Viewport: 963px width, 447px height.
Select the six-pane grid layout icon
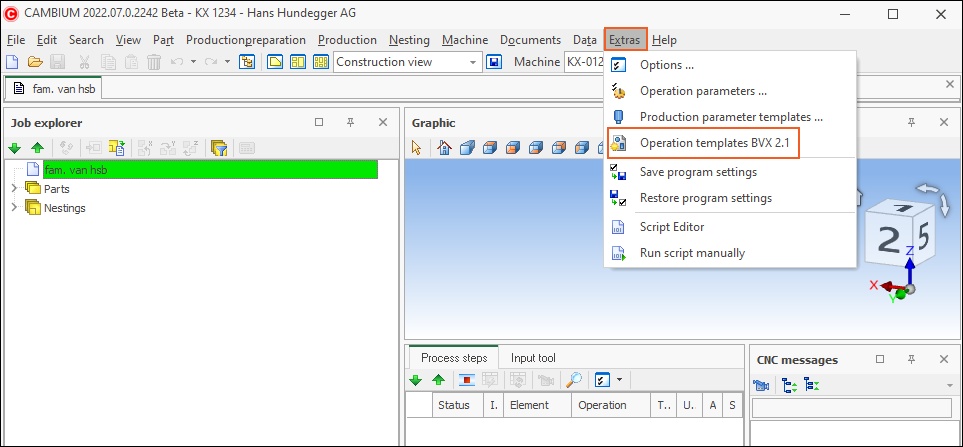pos(321,62)
